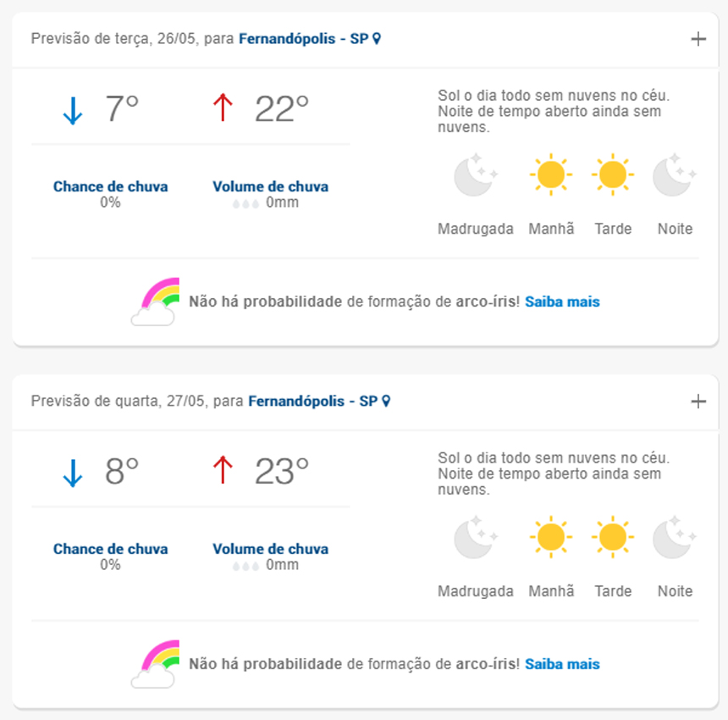Viewport: 728px width, 720px height.
Task: Click Tuesday's Noite moon icon
Action: 675,175
